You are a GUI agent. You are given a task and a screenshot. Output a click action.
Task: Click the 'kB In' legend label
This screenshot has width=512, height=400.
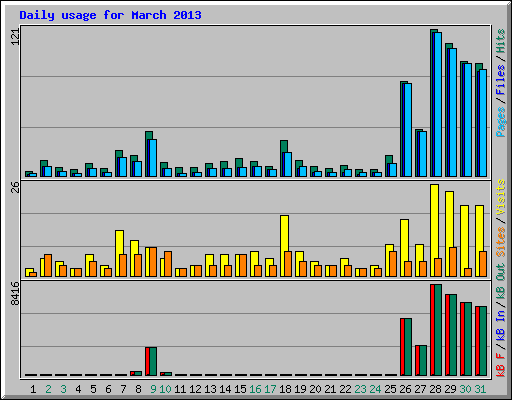(500, 325)
